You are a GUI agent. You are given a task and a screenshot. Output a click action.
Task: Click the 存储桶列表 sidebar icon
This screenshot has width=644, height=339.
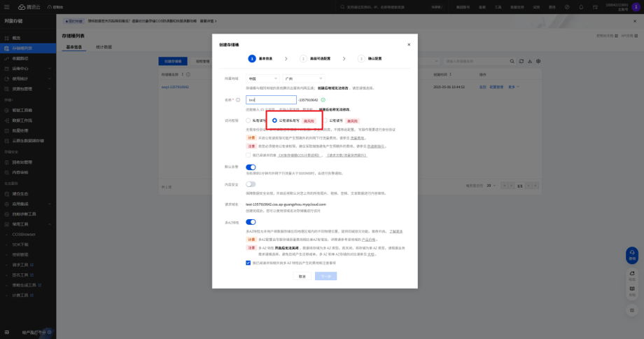click(7, 48)
